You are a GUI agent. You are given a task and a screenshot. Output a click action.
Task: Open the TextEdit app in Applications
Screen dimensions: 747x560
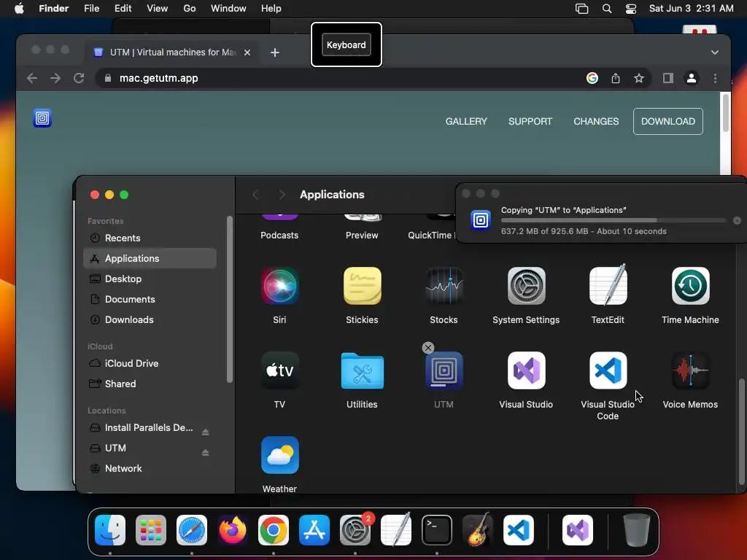pyautogui.click(x=608, y=286)
